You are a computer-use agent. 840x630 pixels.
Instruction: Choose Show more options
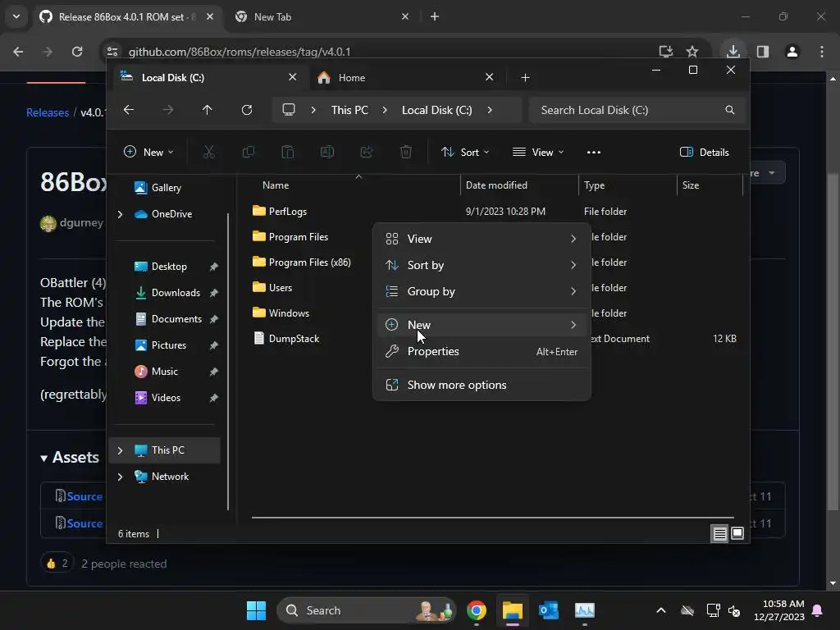click(481, 385)
